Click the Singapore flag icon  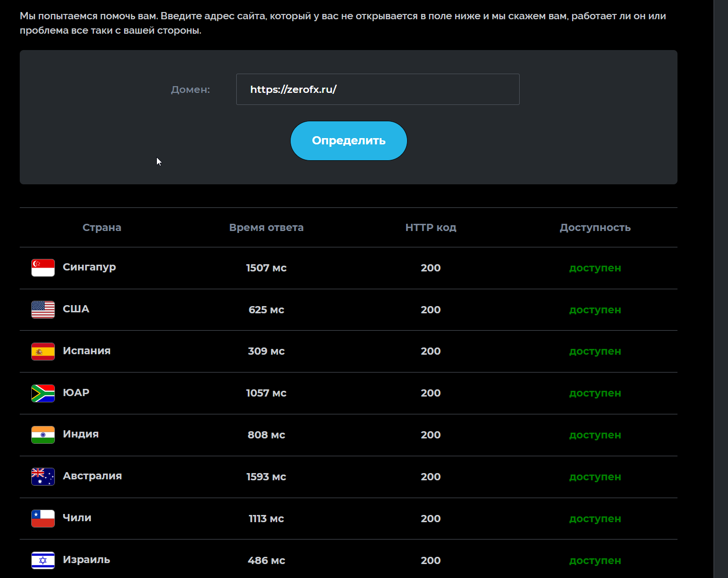pyautogui.click(x=43, y=268)
